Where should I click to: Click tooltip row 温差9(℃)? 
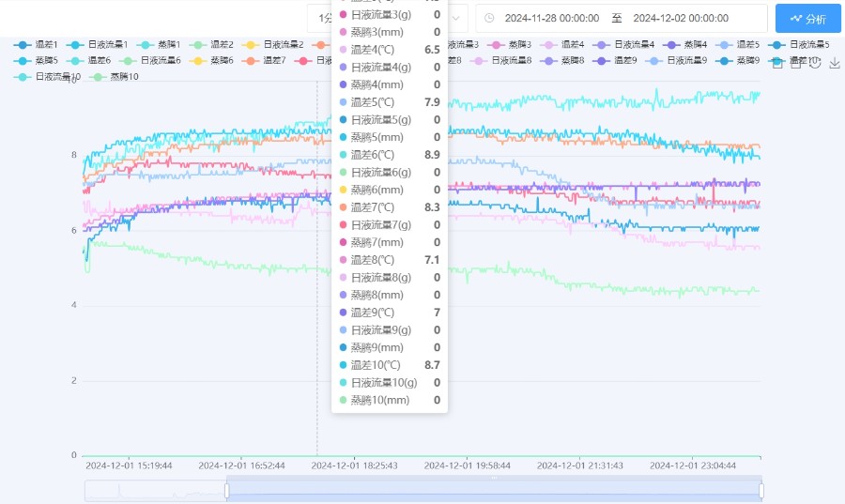coord(390,313)
